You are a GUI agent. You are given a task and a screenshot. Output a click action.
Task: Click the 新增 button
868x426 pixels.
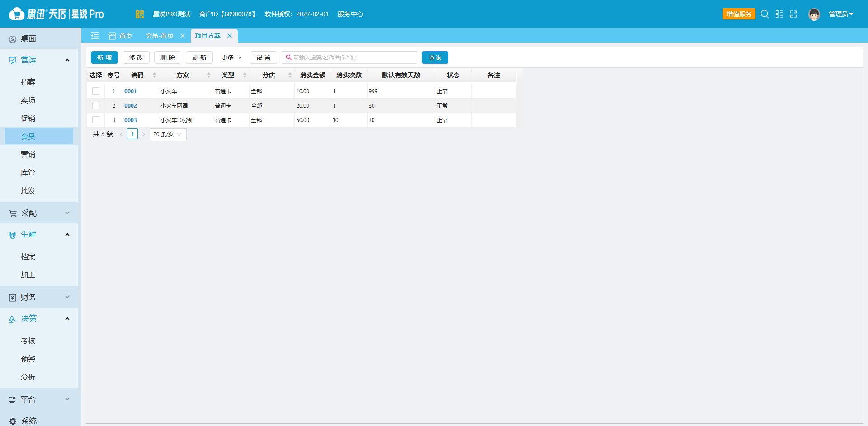tap(104, 57)
